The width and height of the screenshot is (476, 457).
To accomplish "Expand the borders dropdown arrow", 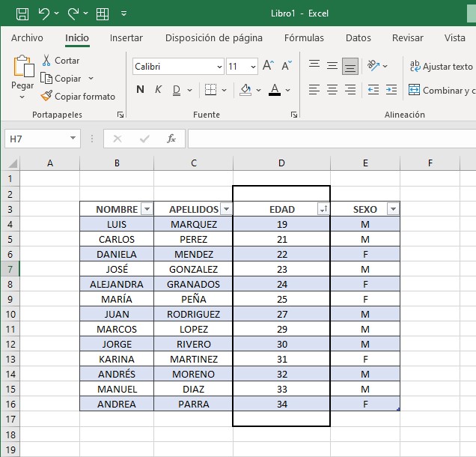I will [224, 90].
